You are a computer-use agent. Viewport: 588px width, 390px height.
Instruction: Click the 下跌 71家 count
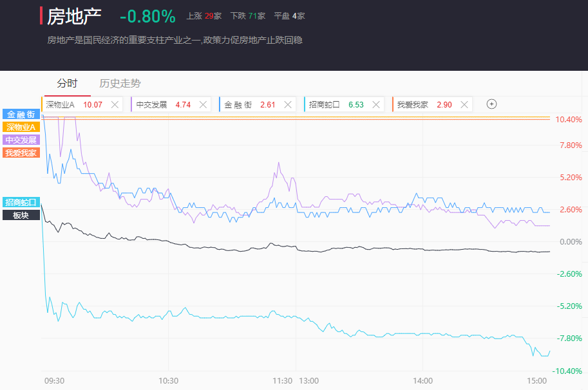tap(248, 15)
